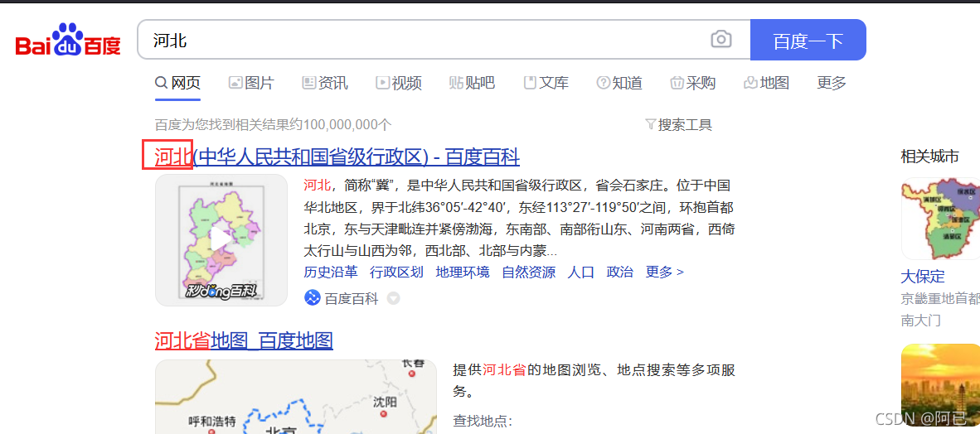980x434 pixels.
Task: Click the Baidu map preview image
Action: [296, 397]
